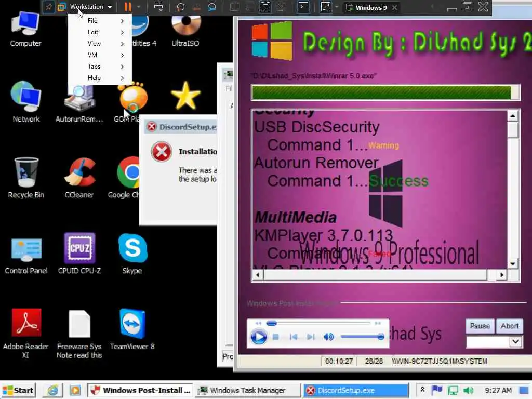Expand the power options dropdown arrow
Viewport: 532px width, 399px height.
click(138, 7)
